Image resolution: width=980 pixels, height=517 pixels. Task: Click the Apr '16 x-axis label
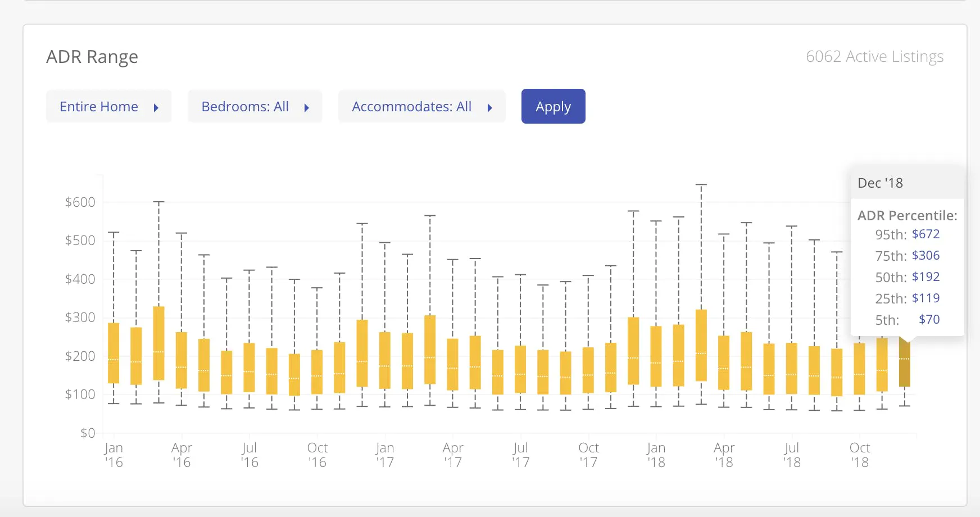(182, 455)
